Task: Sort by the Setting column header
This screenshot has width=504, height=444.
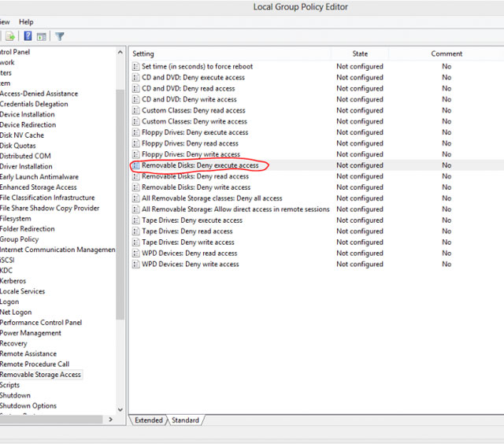Action: (x=228, y=54)
